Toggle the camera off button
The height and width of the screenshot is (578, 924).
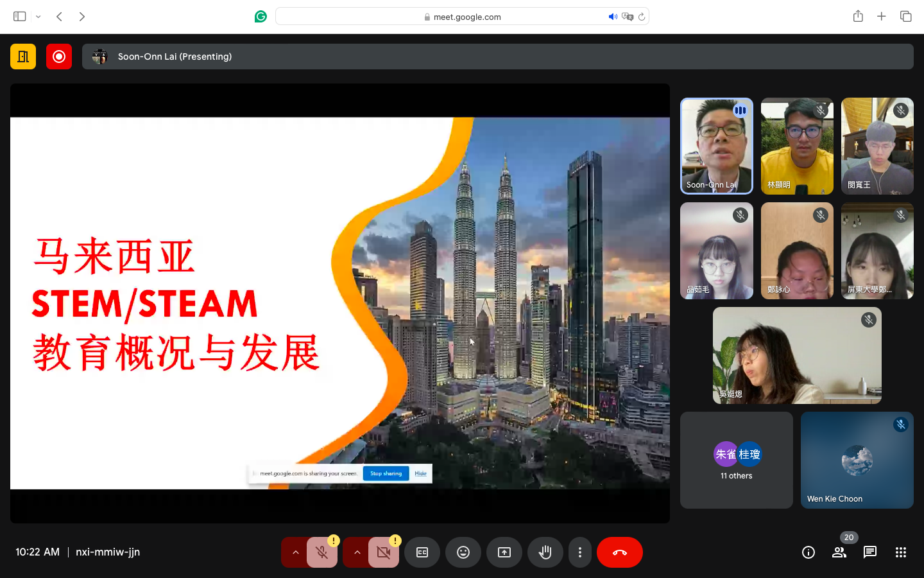click(384, 552)
